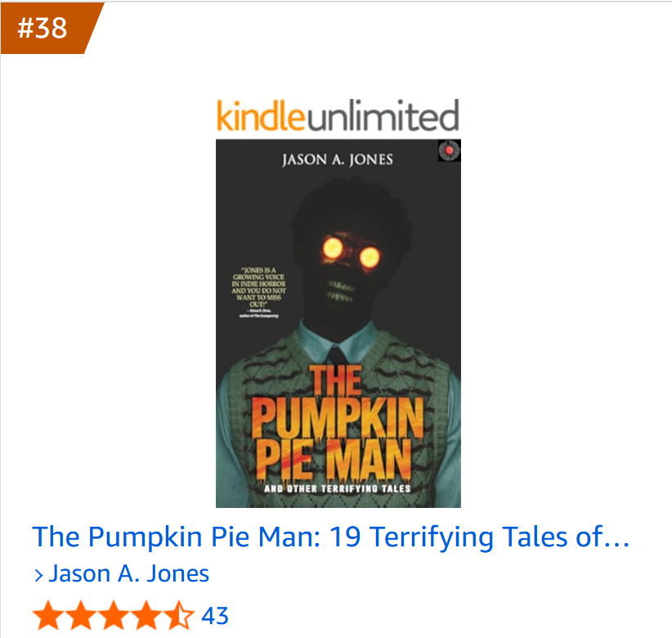Image resolution: width=672 pixels, height=638 pixels.
Task: Click the kindleunlimited logo above the cover
Action: pos(338,115)
